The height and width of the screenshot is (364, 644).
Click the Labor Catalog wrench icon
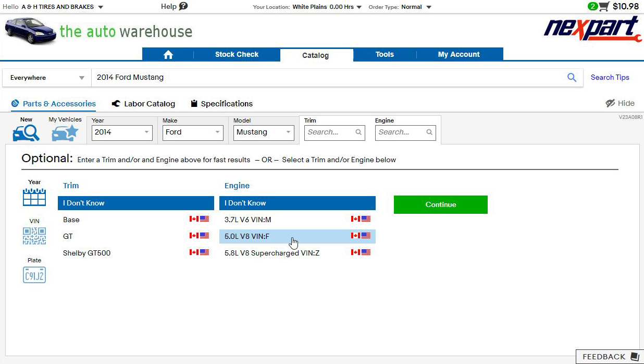[116, 104]
